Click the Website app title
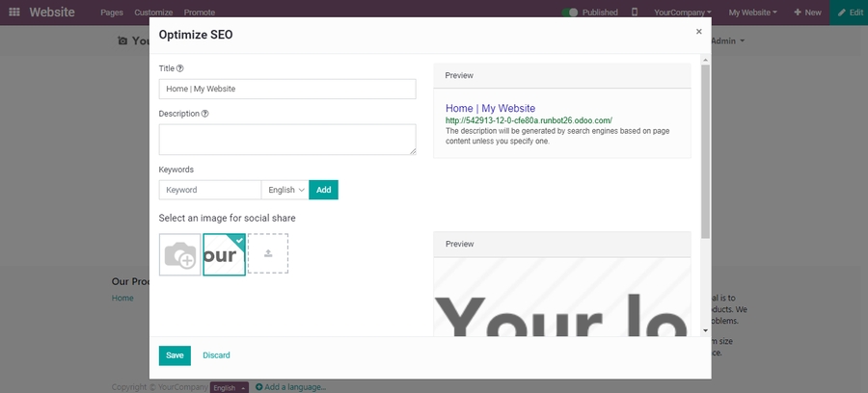868x393 pixels. 52,12
